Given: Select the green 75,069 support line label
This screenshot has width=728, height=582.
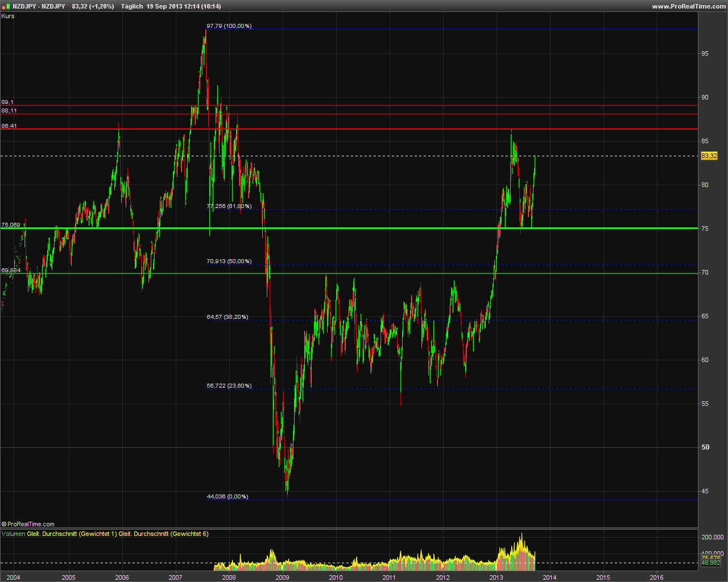Looking at the screenshot, I should pyautogui.click(x=11, y=225).
